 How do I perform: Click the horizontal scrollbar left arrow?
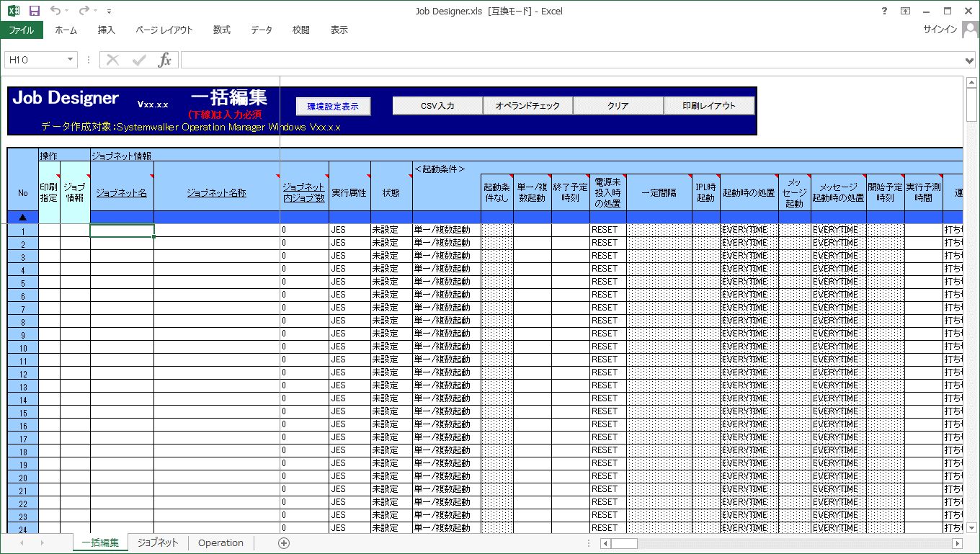tap(606, 543)
